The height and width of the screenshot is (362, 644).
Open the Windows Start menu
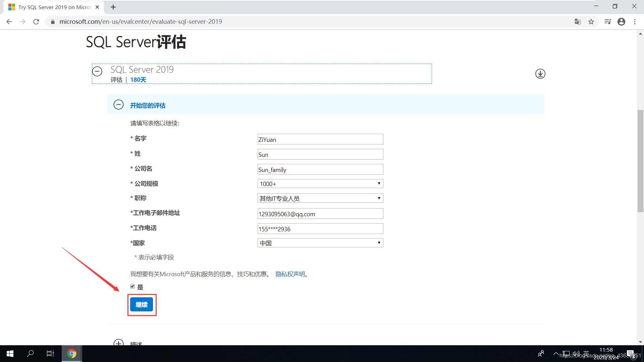[10, 354]
